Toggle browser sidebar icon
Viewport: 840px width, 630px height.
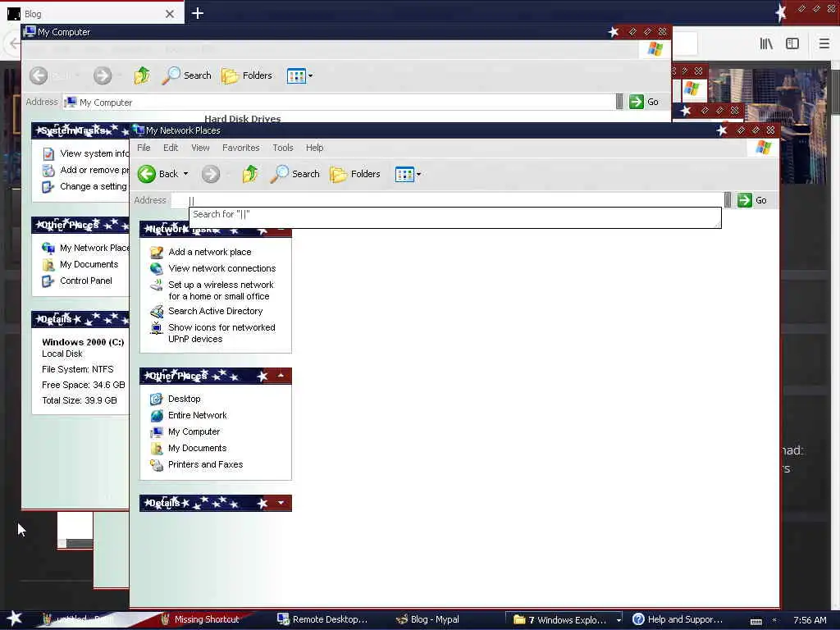792,43
